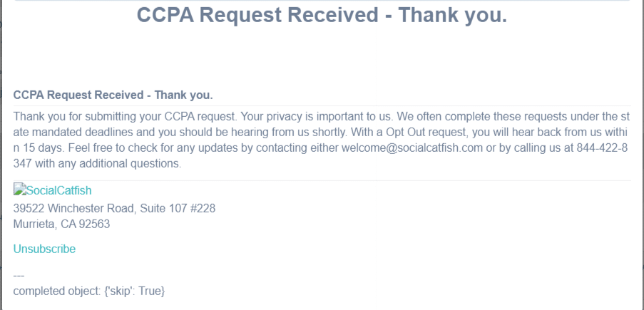Click the small bold CCPA Request Received subheading
The image size is (644, 310).
[x=113, y=95]
